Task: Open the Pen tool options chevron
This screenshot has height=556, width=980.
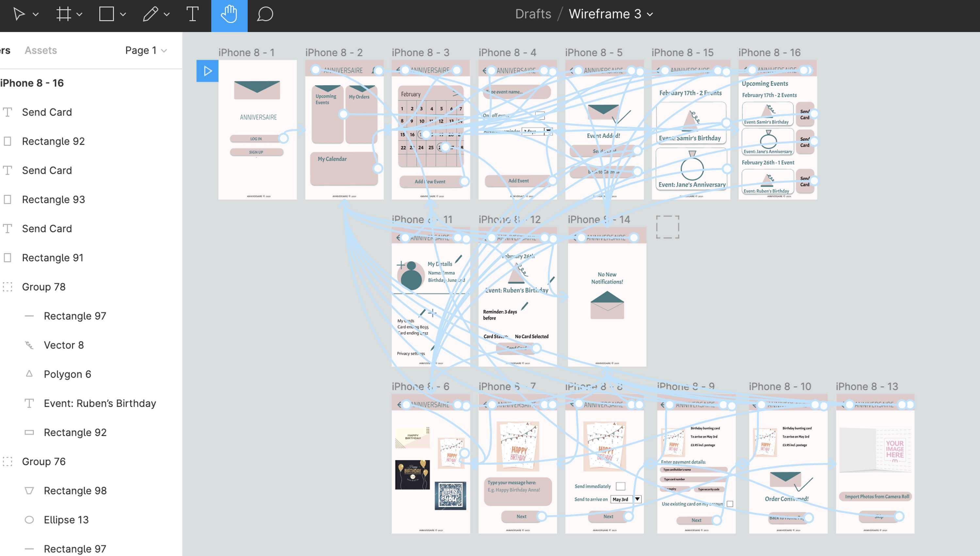Action: point(167,14)
